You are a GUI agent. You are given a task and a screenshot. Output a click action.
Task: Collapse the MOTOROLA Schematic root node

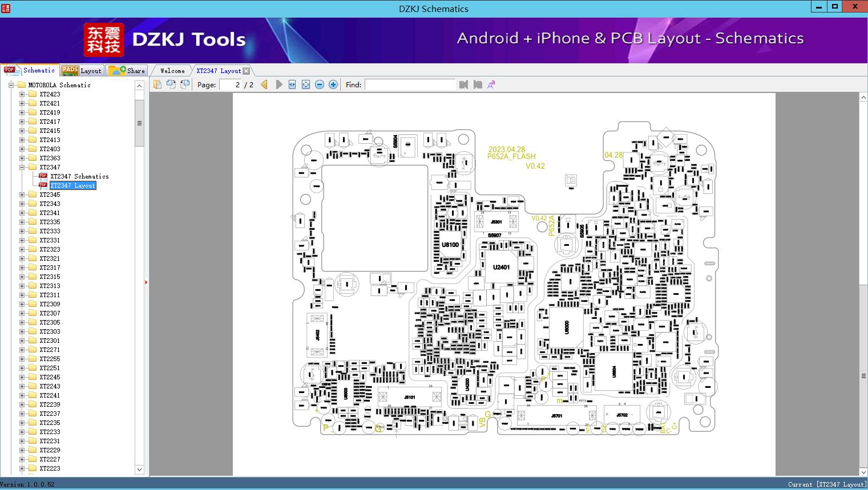(x=11, y=85)
